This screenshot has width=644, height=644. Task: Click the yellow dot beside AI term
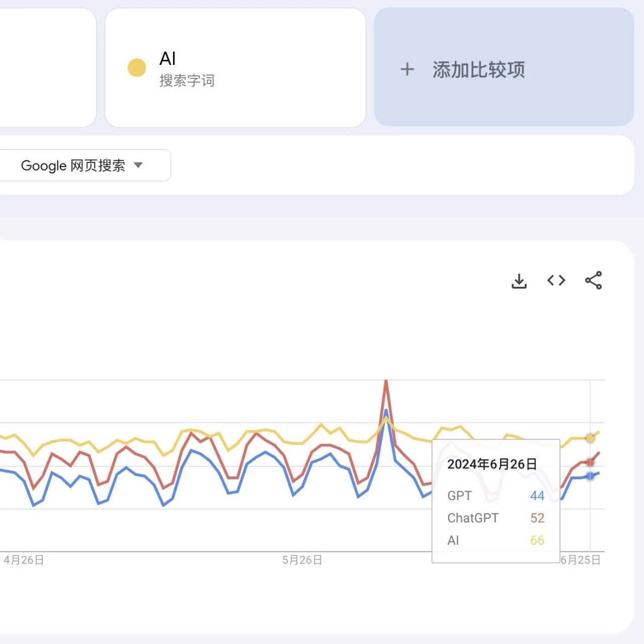pyautogui.click(x=137, y=67)
